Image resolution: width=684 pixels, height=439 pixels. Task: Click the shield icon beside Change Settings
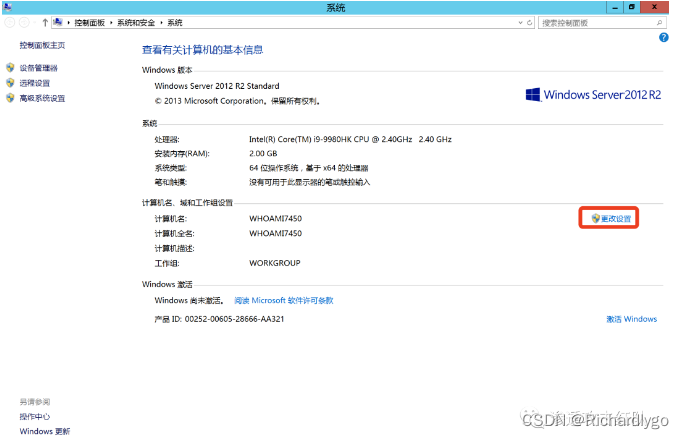(596, 218)
